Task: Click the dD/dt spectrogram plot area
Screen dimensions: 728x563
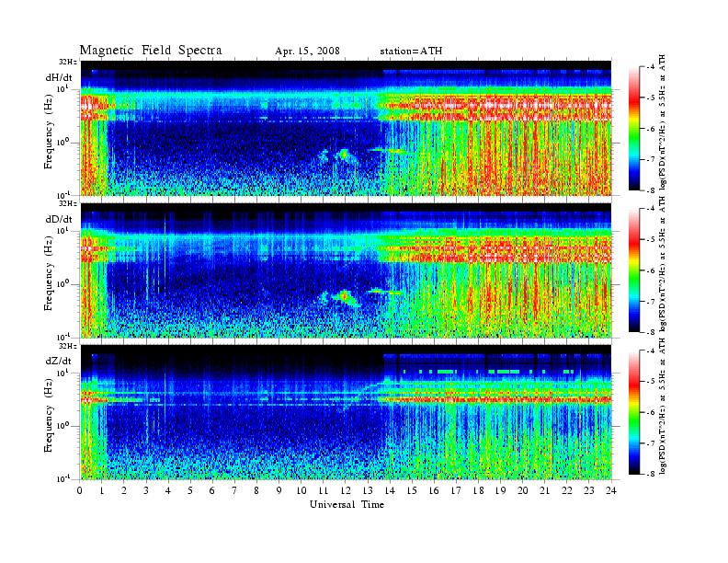Action: (346, 270)
